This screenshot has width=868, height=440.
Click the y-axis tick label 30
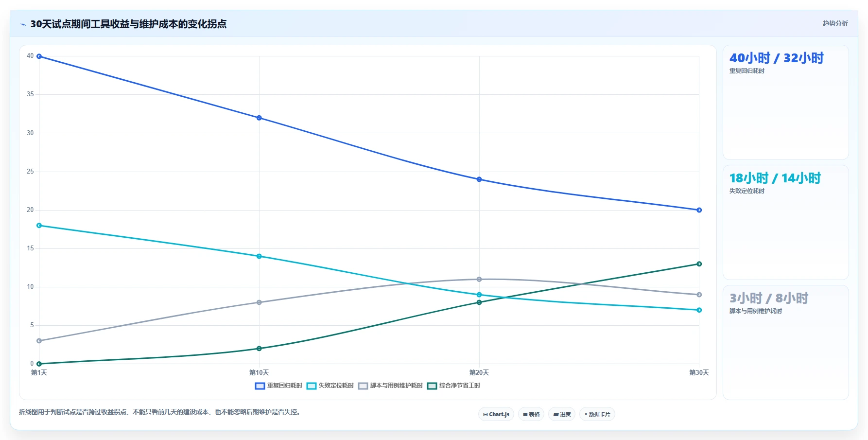tap(30, 133)
